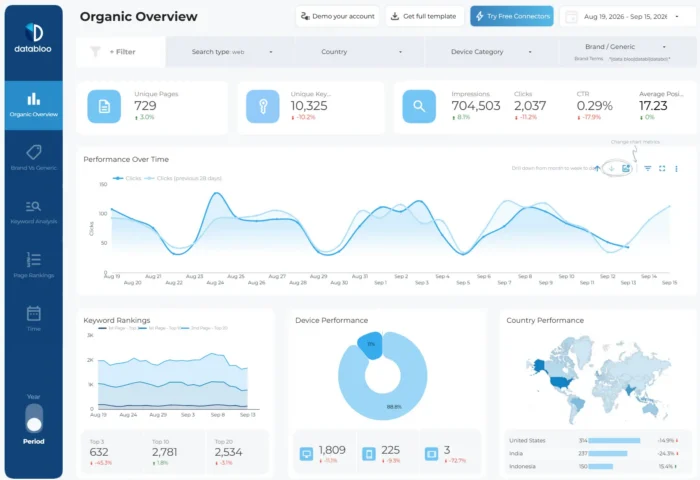Viewport: 700px width, 480px height.
Task: Click the + Filter button
Action: (x=121, y=52)
